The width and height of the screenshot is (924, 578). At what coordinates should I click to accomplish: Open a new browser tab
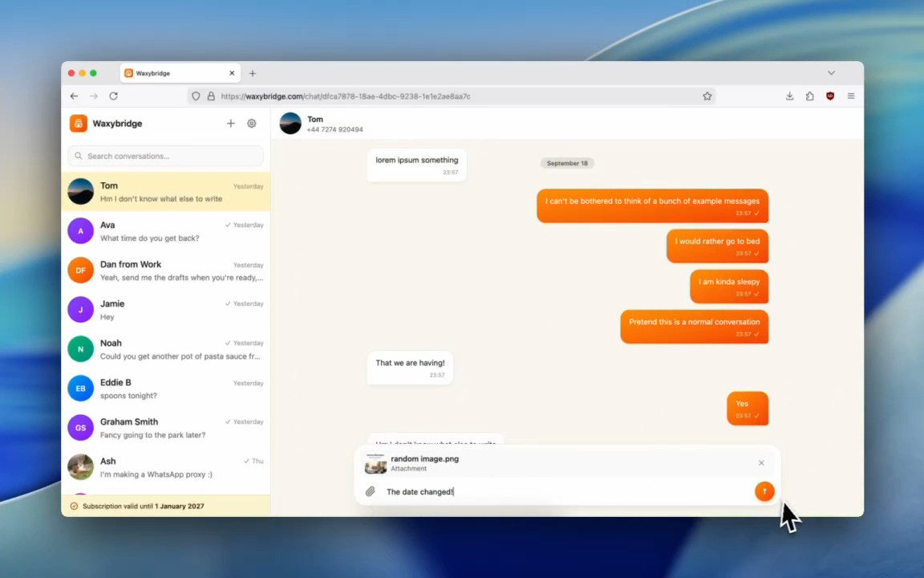click(252, 73)
